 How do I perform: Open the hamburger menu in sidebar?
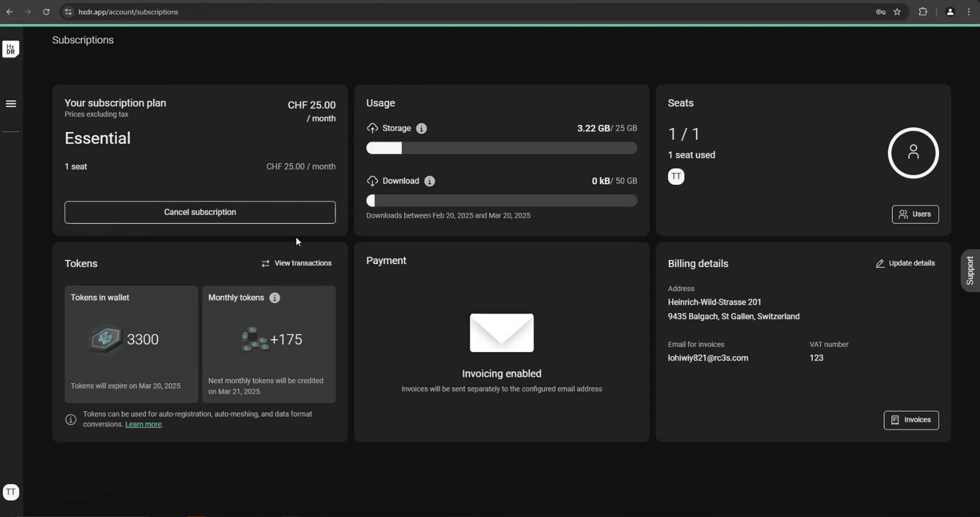pos(11,104)
